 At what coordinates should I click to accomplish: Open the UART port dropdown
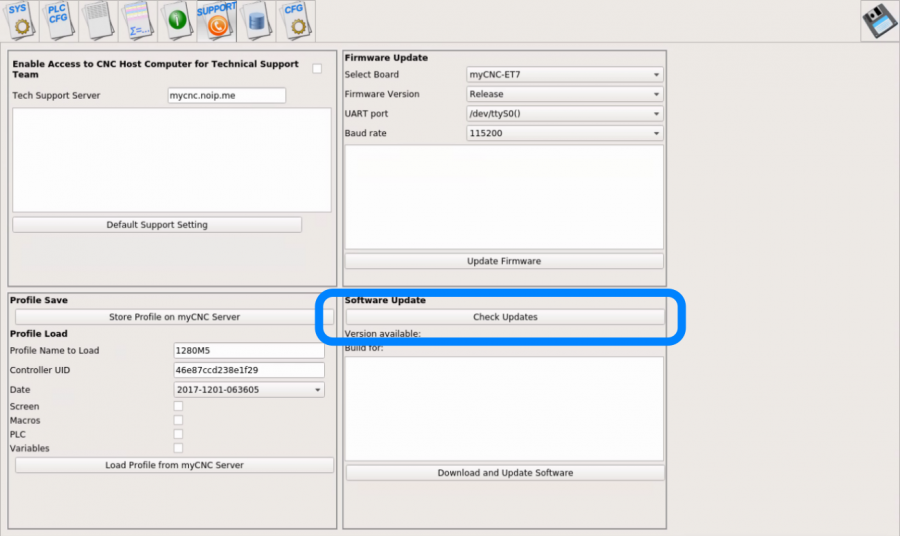tap(564, 114)
